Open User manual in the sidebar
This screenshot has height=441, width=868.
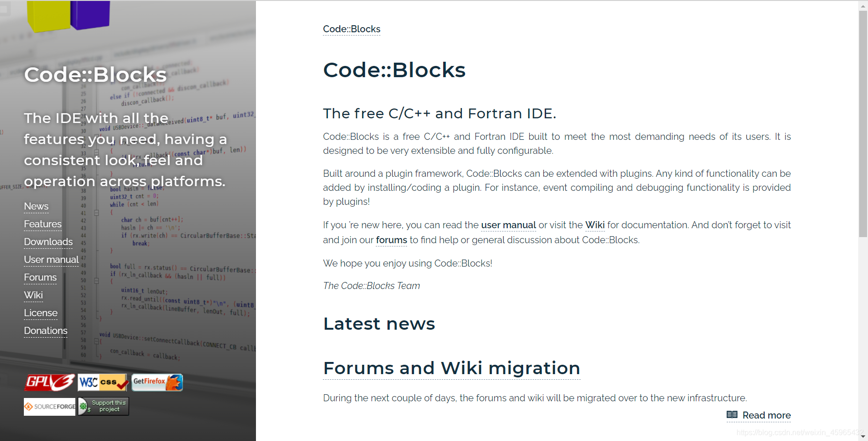click(51, 260)
